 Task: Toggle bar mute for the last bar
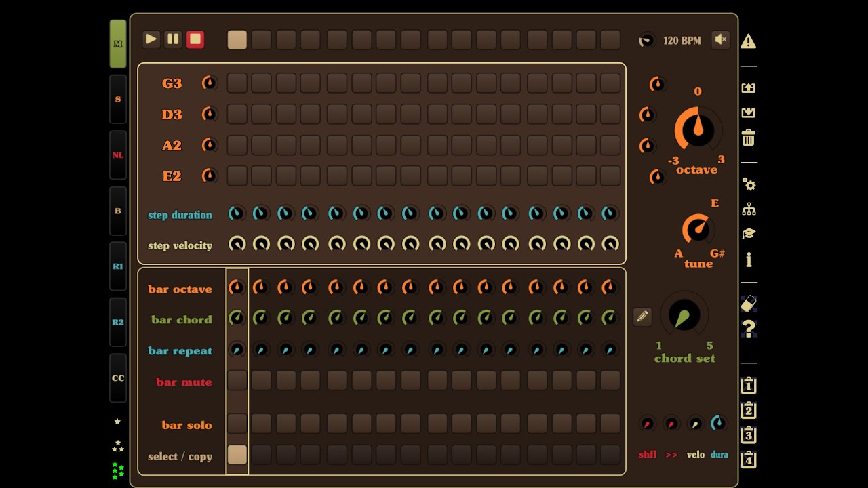point(610,380)
